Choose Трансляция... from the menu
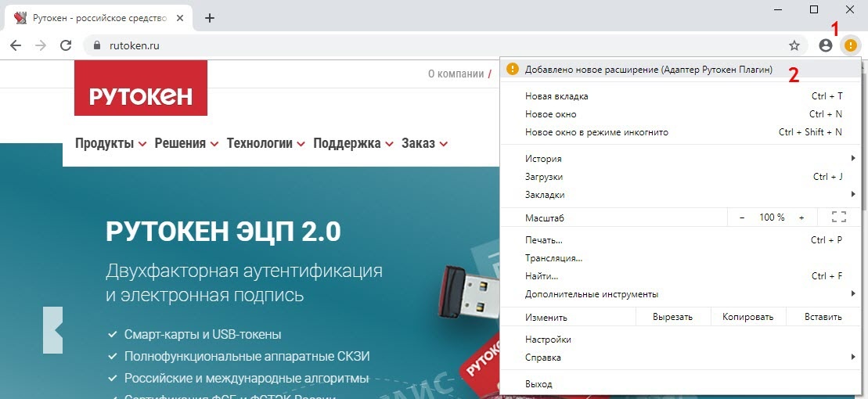 click(681, 258)
